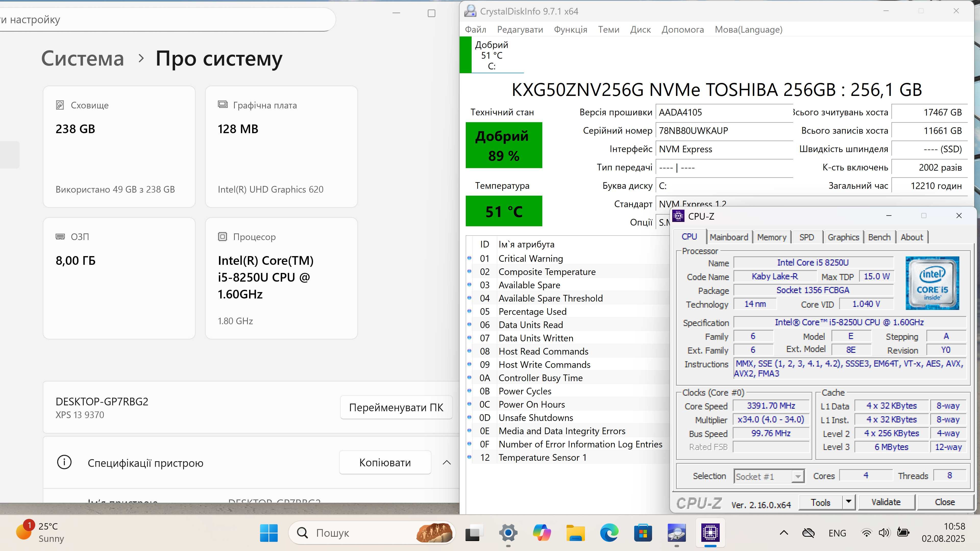Click the Processor card icon
980x551 pixels.
click(223, 236)
